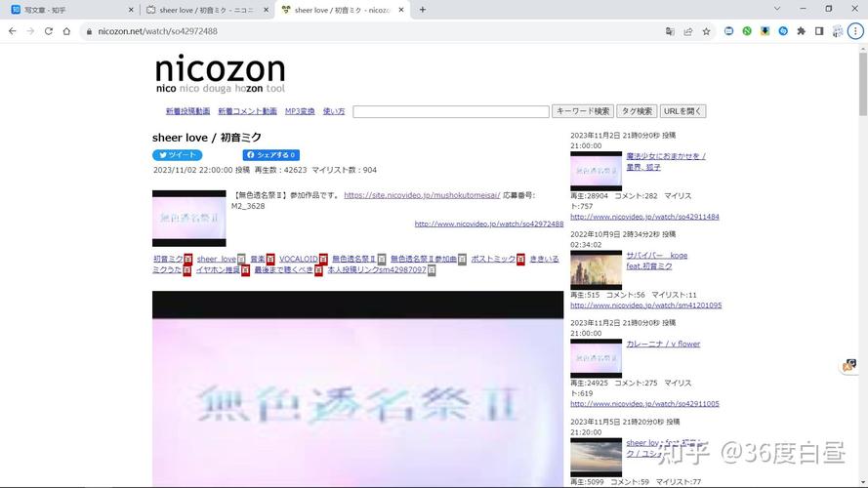The width and height of the screenshot is (868, 488).
Task: Open the Chrome profile avatar
Action: pyautogui.click(x=838, y=31)
